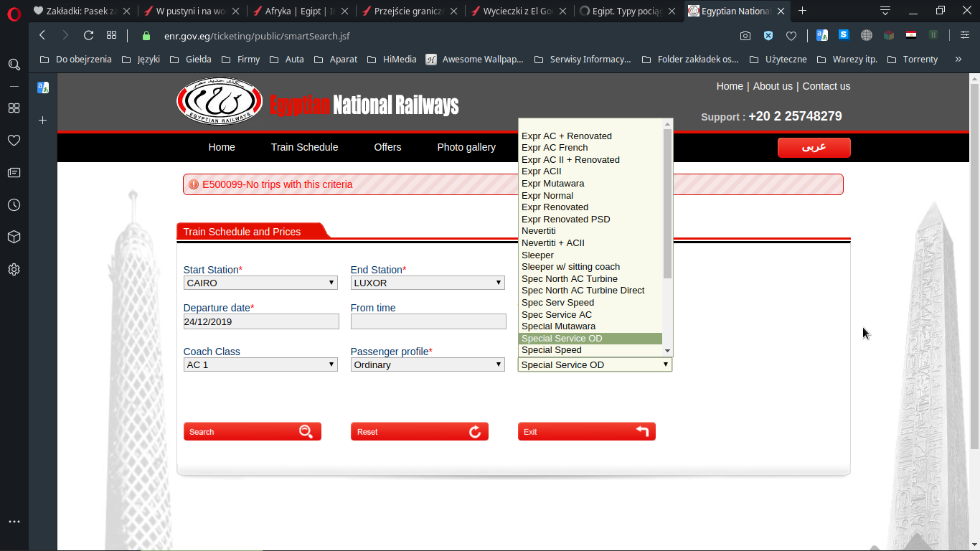
Task: Open the Photo gallery menu item
Action: (466, 147)
